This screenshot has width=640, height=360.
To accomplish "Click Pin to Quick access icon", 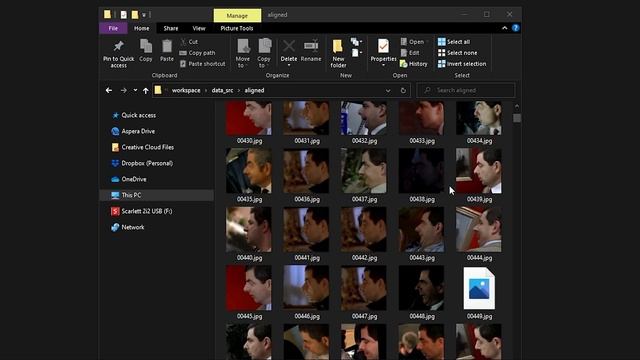I will (x=118, y=53).
